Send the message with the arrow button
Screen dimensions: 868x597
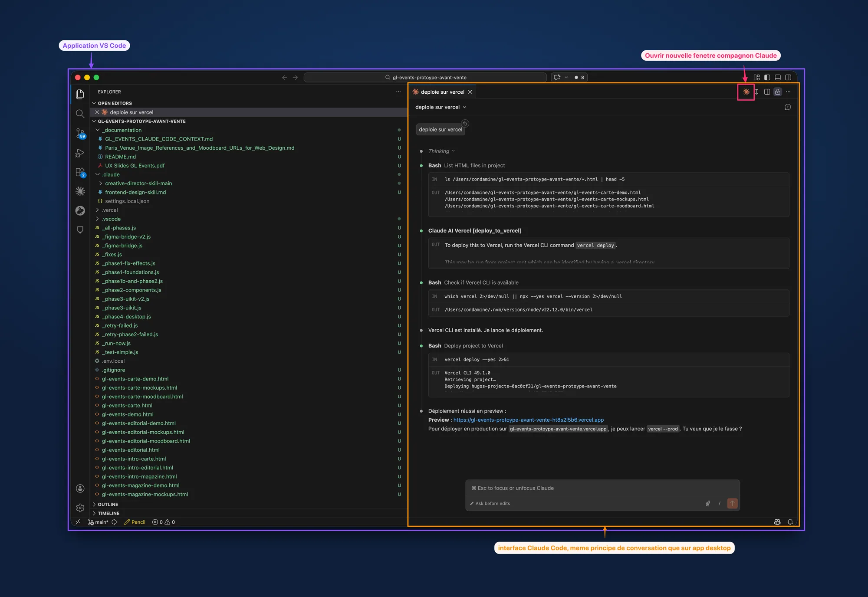[733, 503]
